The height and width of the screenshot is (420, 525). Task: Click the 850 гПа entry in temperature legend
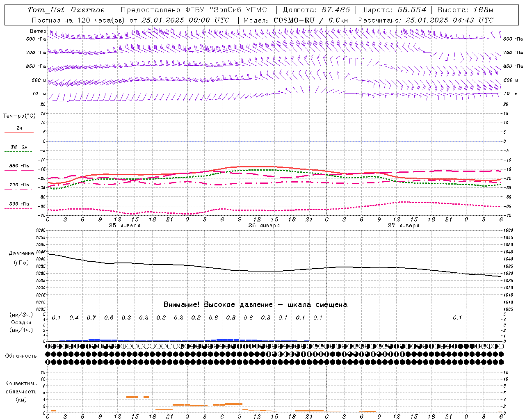click(19, 166)
